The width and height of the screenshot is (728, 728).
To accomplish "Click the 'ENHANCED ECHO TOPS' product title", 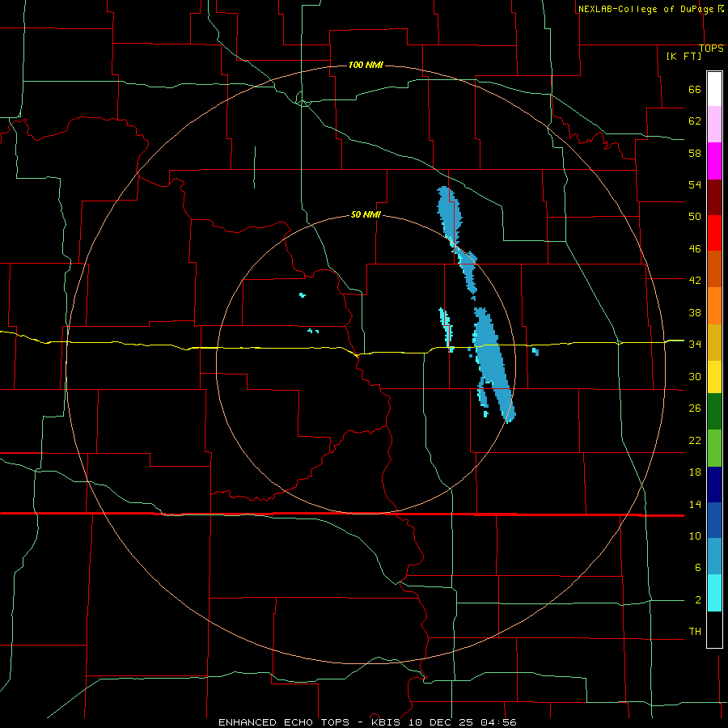I will 284,722.
